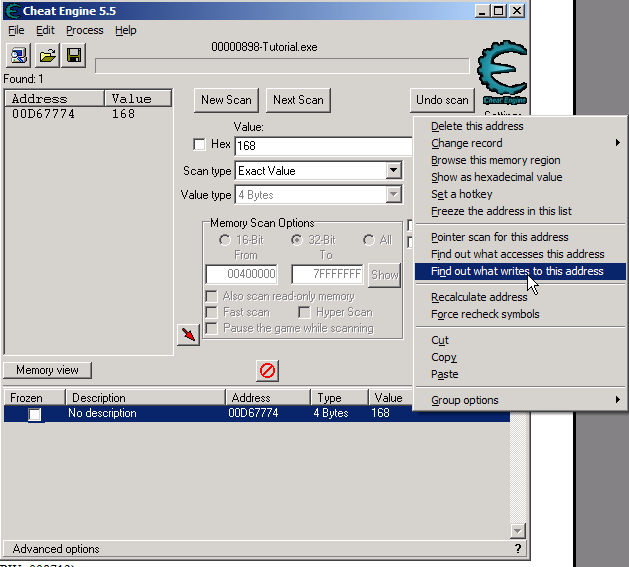Open the File menu

[16, 30]
